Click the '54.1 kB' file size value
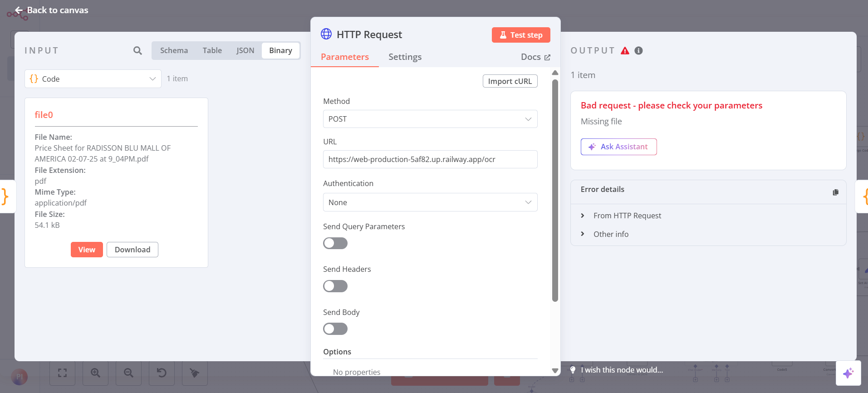Image resolution: width=868 pixels, height=393 pixels. (x=47, y=225)
